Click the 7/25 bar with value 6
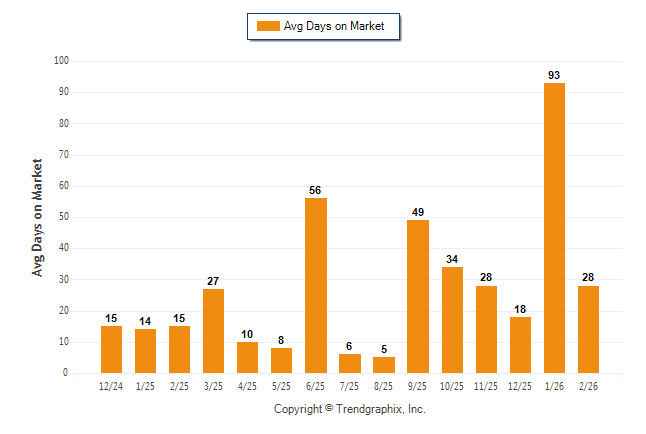 (350, 364)
